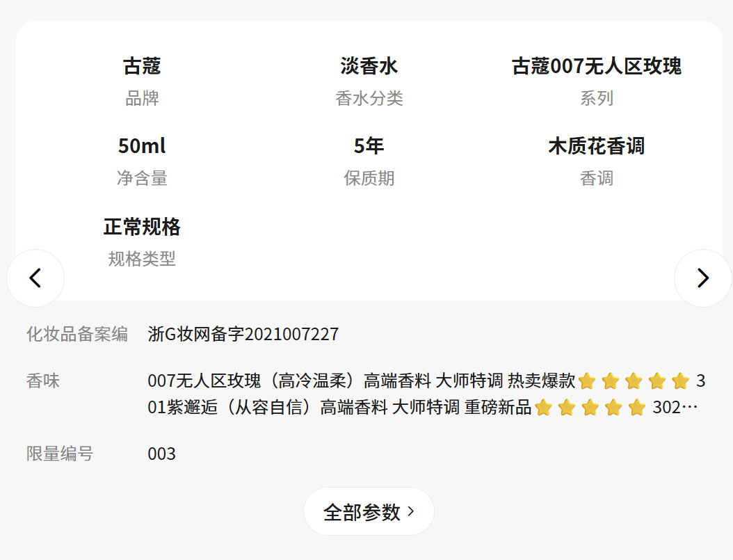Image resolution: width=733 pixels, height=560 pixels.
Task: Click the 木质花香调 fragrance note value
Action: [x=596, y=146]
